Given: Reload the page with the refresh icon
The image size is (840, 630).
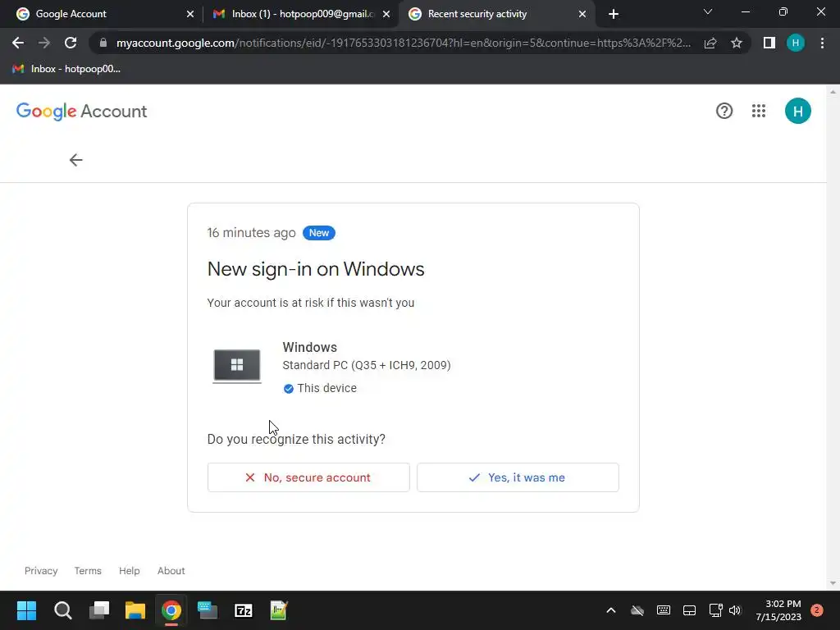Looking at the screenshot, I should (71, 43).
